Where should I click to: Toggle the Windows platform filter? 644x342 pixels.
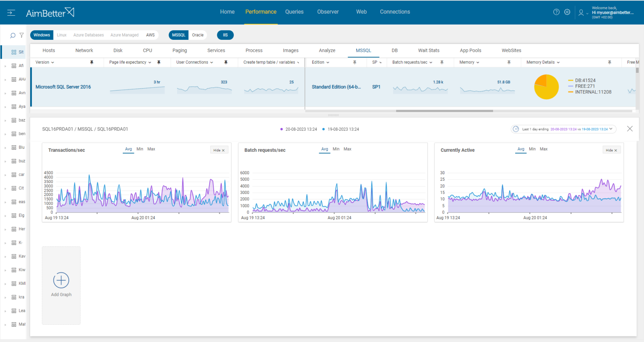pyautogui.click(x=42, y=35)
